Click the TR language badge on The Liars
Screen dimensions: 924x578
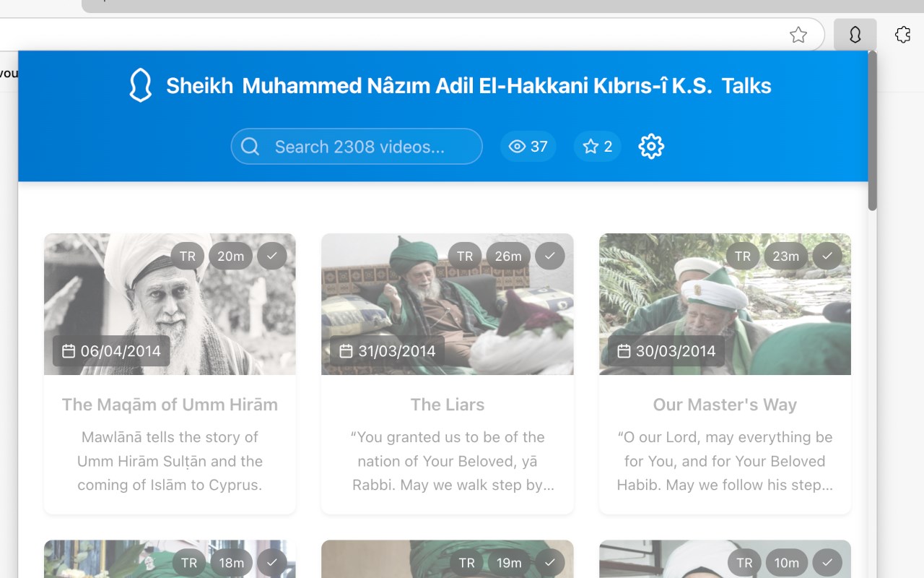(x=465, y=256)
